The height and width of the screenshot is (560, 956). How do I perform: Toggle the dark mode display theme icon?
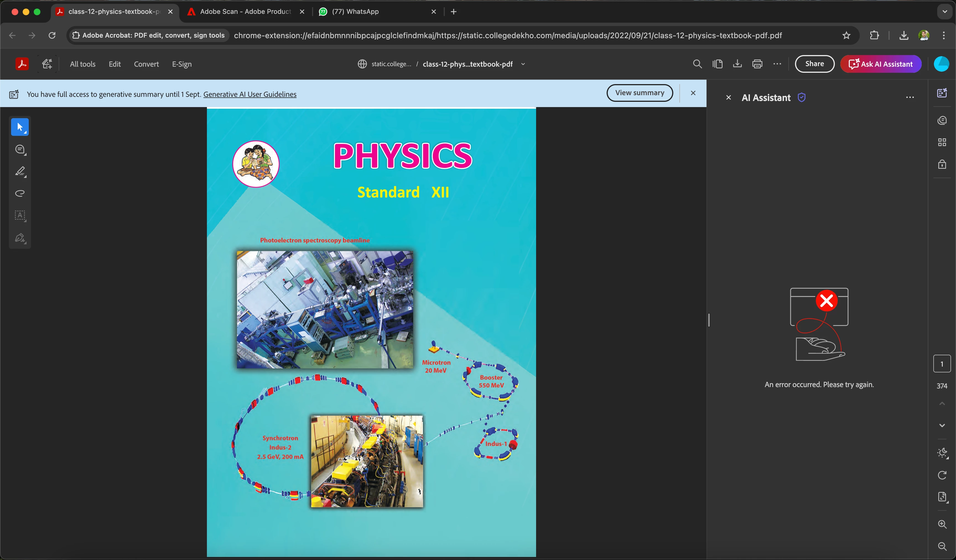pos(942,453)
